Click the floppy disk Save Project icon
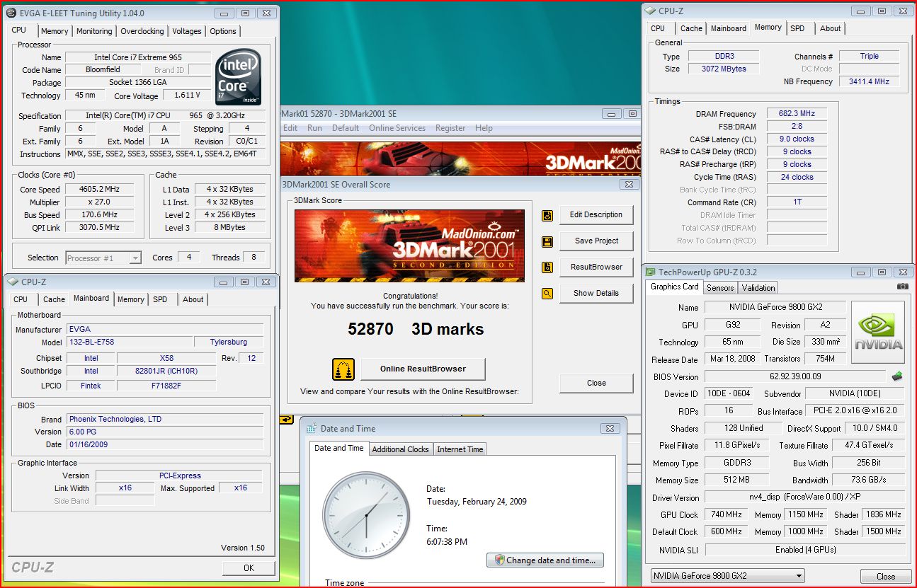The height and width of the screenshot is (588, 917). [x=547, y=242]
